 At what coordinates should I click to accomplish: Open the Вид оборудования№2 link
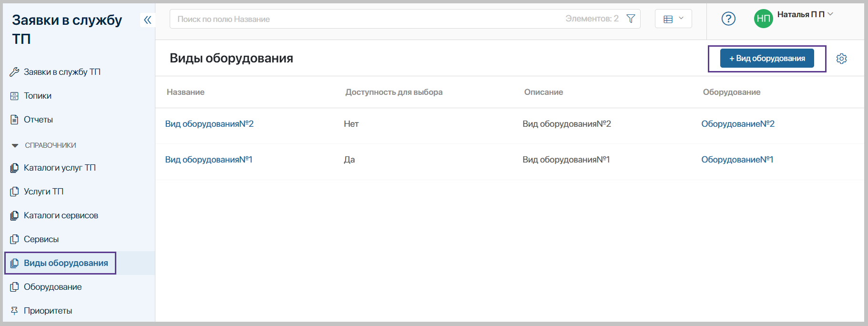pyautogui.click(x=209, y=124)
